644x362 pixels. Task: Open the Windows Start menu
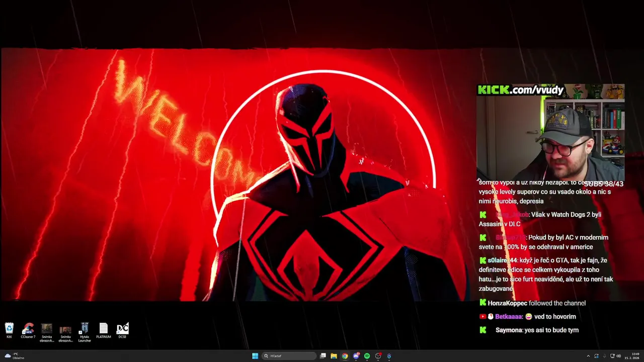coord(255,356)
